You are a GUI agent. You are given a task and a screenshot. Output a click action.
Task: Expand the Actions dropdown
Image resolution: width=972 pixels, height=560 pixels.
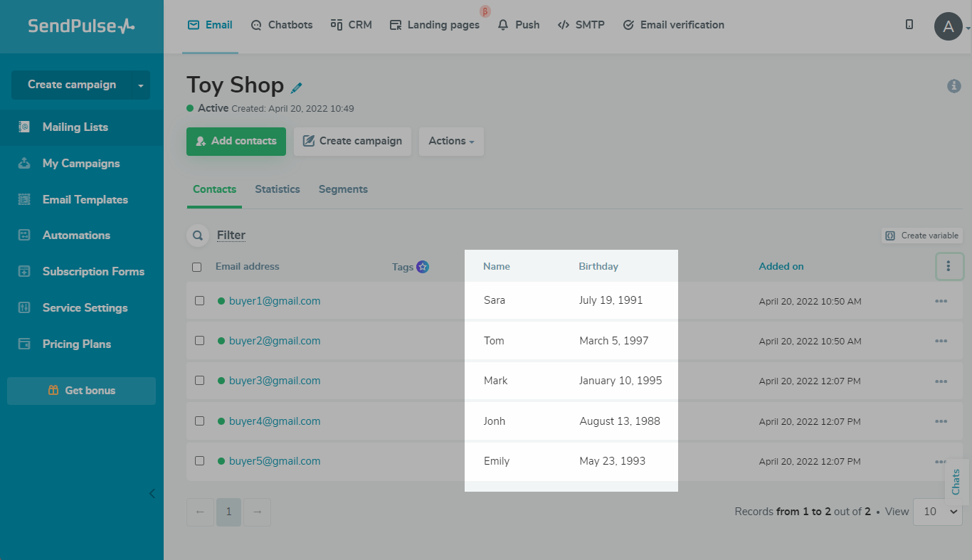pyautogui.click(x=451, y=142)
